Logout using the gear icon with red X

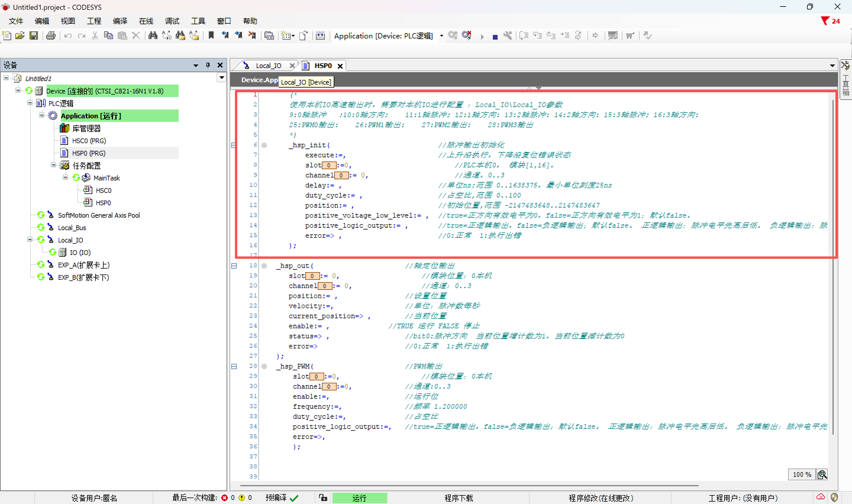[x=467, y=35]
